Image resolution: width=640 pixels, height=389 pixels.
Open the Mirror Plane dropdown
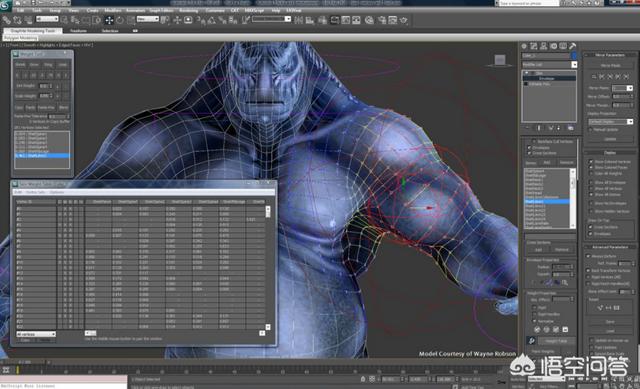[622, 88]
